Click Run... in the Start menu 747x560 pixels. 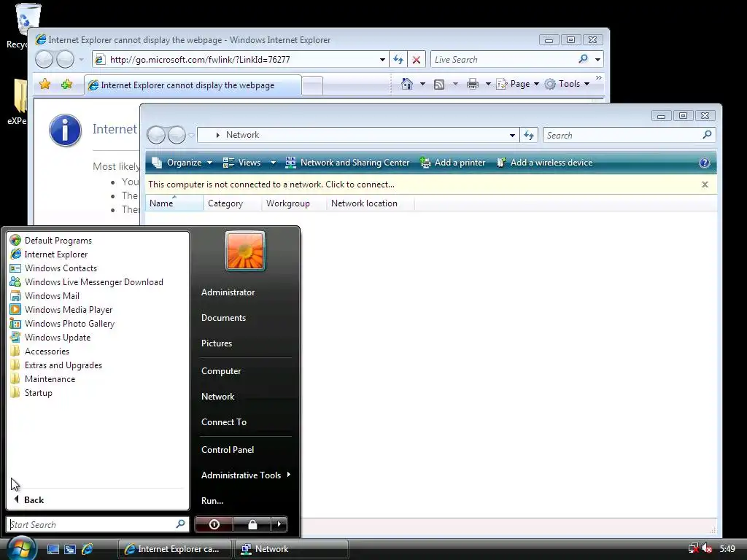point(212,500)
